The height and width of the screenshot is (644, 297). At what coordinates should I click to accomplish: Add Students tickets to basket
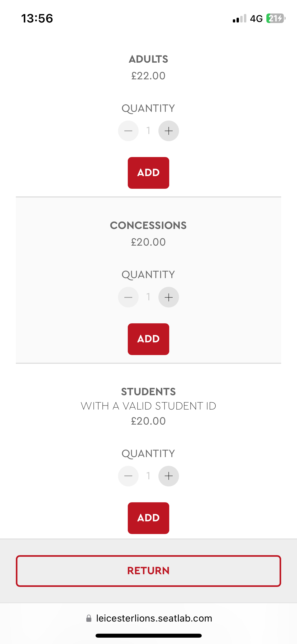point(148,518)
